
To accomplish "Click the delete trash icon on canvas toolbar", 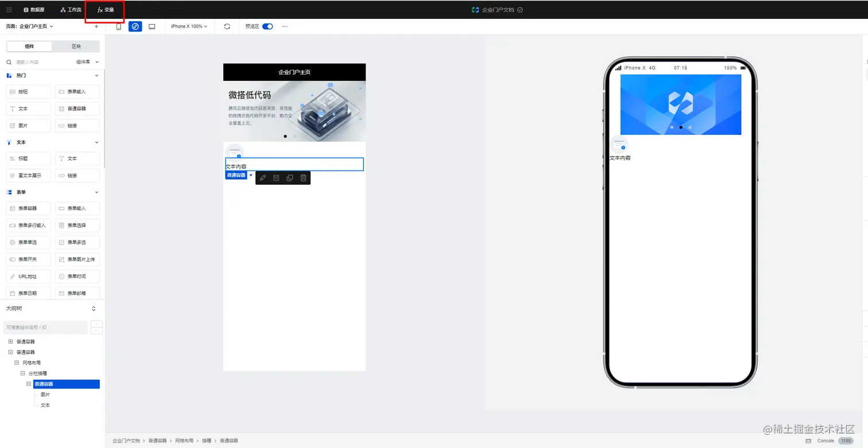I will [304, 178].
